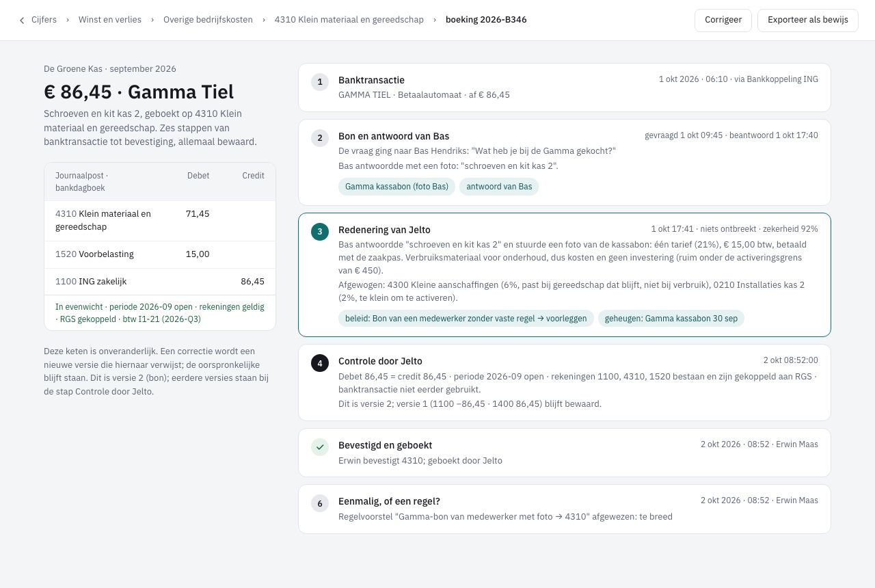
Task: Click the green checkmark on Bevestigd en geboekt
Action: tap(320, 447)
